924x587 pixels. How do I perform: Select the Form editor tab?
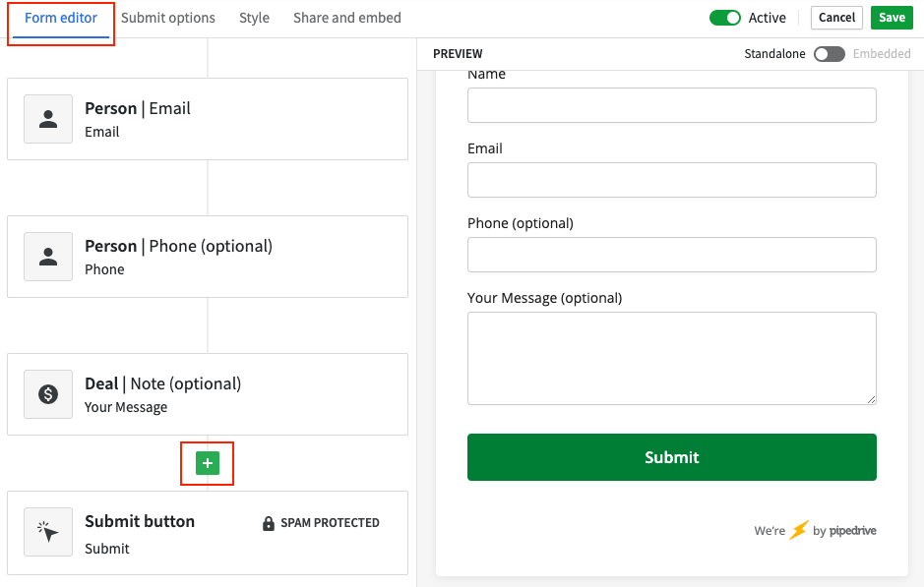pos(61,18)
